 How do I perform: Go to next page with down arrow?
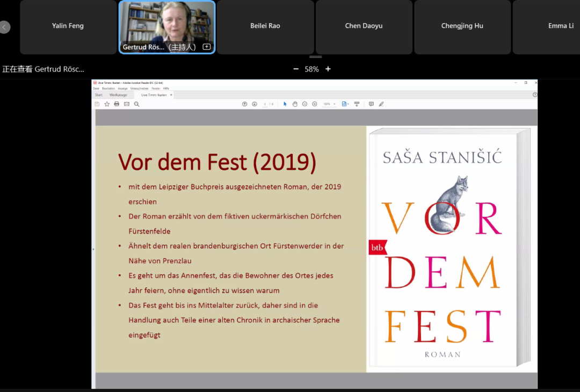(x=255, y=104)
